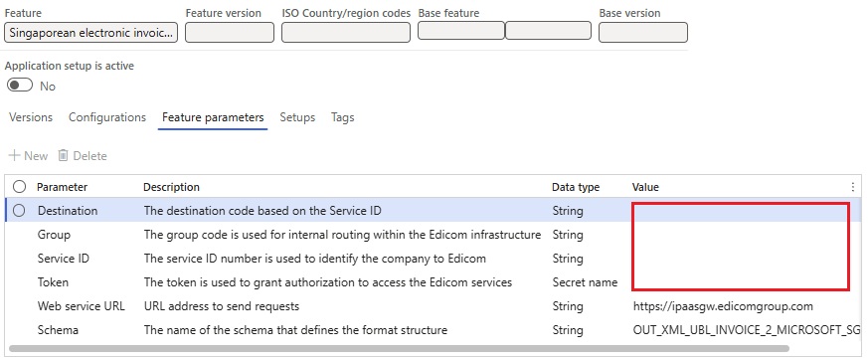
Task: Sort by the Parameter column header
Action: (x=62, y=187)
